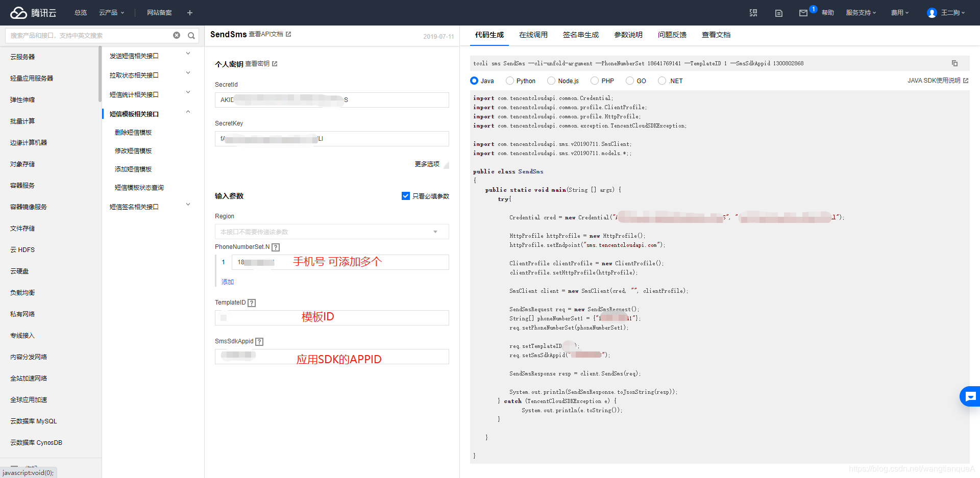Open the message mail icon
The width and height of the screenshot is (980, 478).
point(803,13)
